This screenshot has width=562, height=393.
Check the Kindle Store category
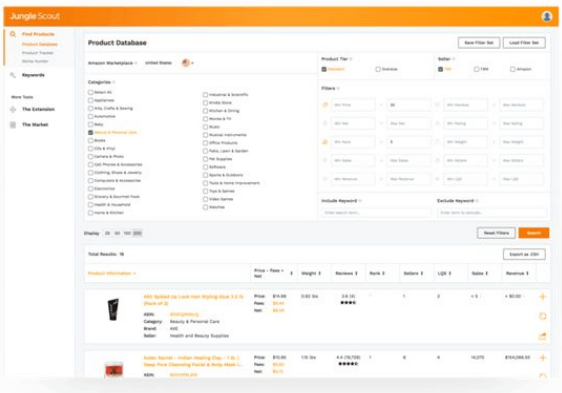point(205,103)
